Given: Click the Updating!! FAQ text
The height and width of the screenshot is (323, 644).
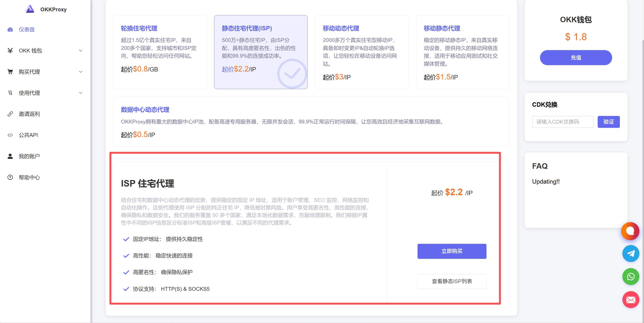Looking at the screenshot, I should (x=546, y=182).
